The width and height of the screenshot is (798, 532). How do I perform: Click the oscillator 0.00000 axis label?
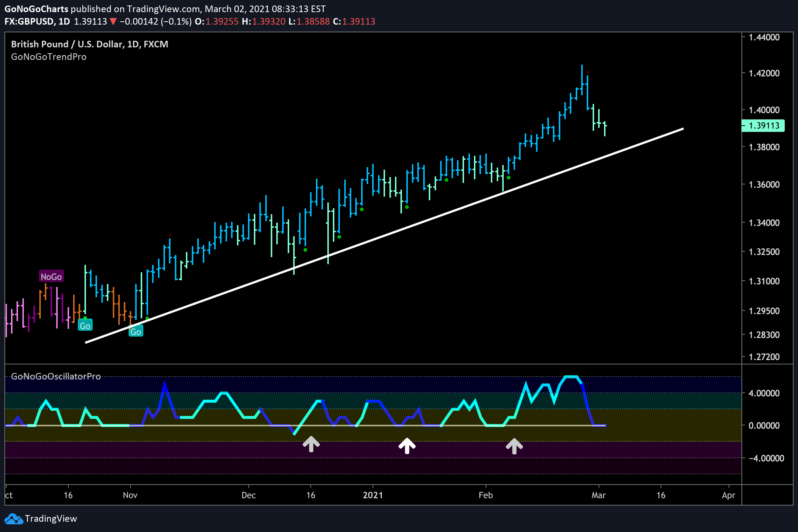pyautogui.click(x=764, y=425)
